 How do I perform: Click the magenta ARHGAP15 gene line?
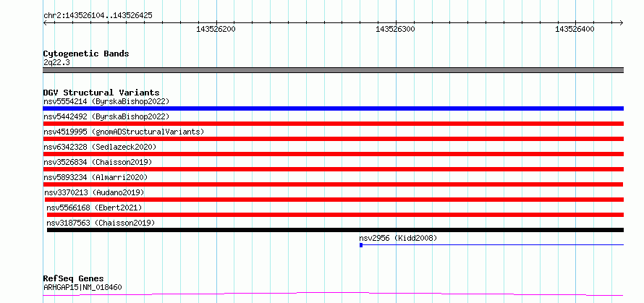pos(333,294)
